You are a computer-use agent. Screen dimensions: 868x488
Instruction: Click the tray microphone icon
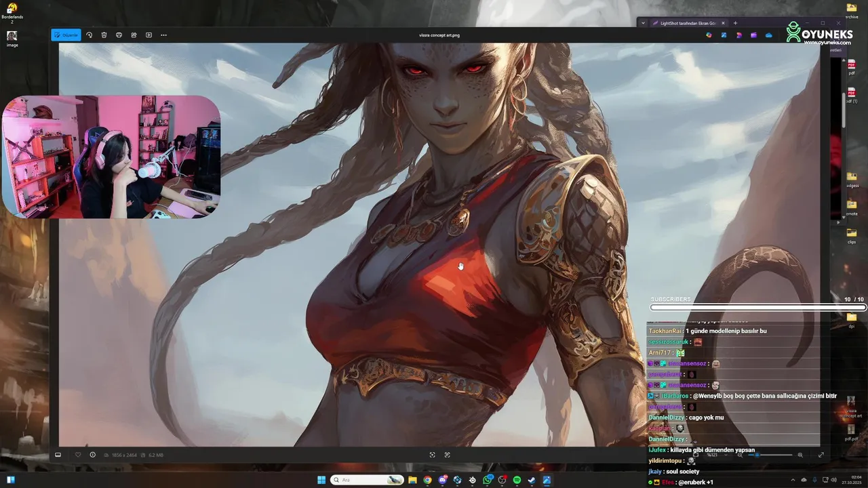point(814,480)
